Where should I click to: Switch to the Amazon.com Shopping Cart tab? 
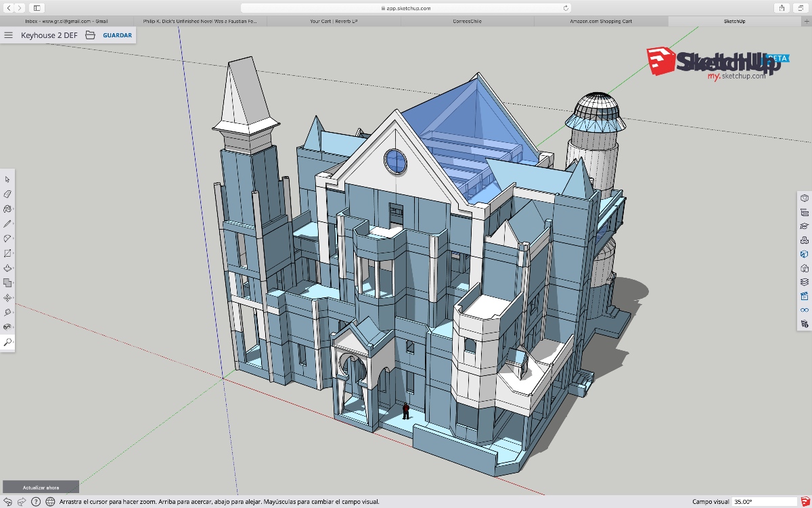pos(601,21)
